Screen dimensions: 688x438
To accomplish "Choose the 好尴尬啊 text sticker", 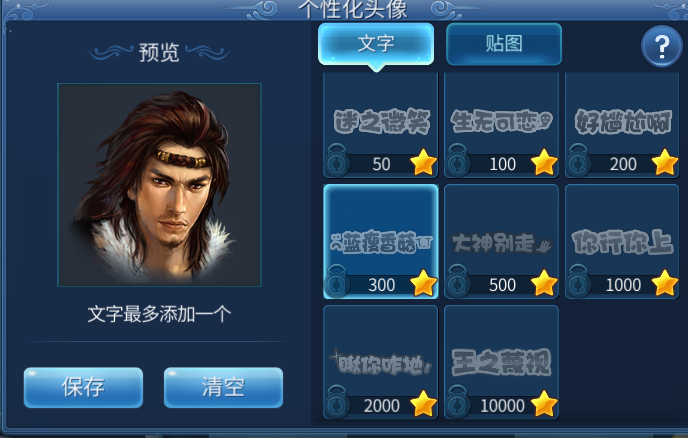I will [x=622, y=125].
